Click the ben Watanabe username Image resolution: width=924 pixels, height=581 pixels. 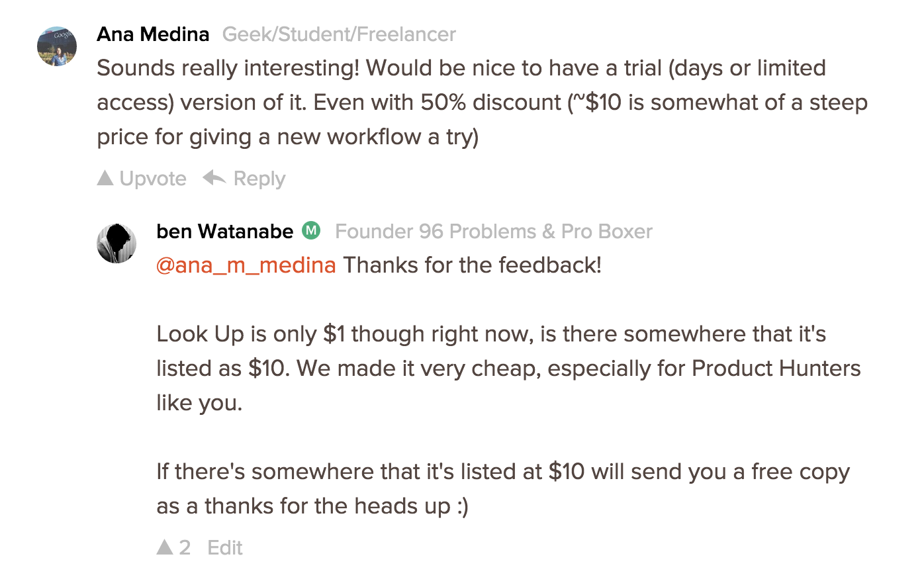[x=224, y=232]
